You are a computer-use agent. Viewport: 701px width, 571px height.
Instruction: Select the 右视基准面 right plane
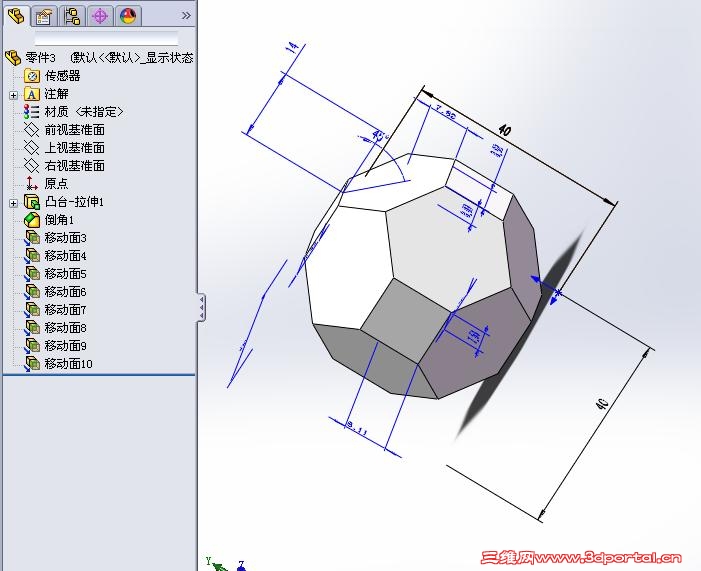pos(75,165)
